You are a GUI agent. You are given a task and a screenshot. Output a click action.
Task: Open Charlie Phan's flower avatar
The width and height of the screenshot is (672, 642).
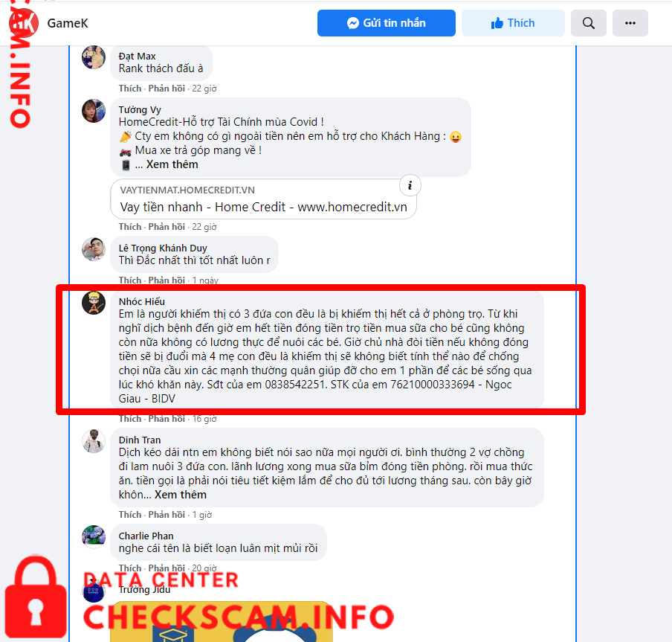tap(94, 536)
